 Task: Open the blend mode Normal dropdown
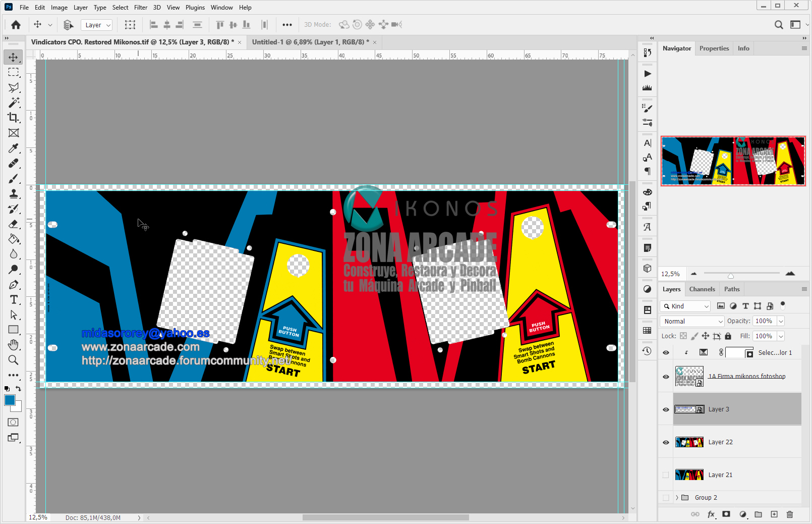(692, 321)
